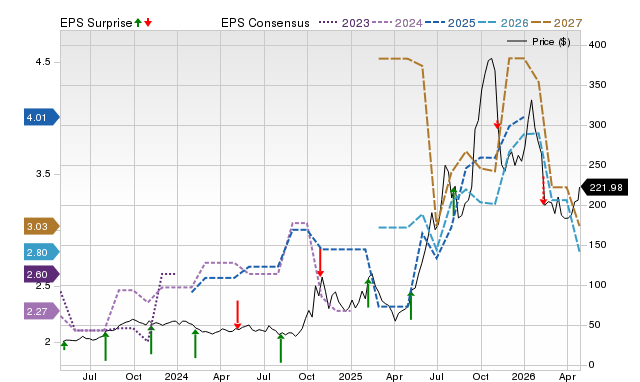Click the red down arrow in legend

tap(148, 22)
